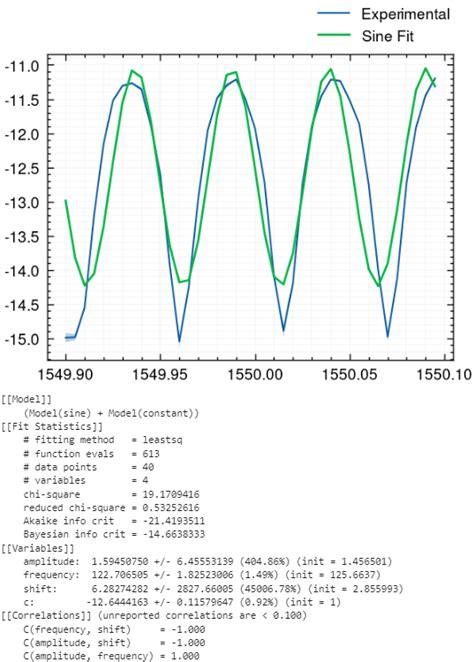The image size is (474, 662).
Task: Click the [[Model]] heading text
Action: (x=26, y=399)
